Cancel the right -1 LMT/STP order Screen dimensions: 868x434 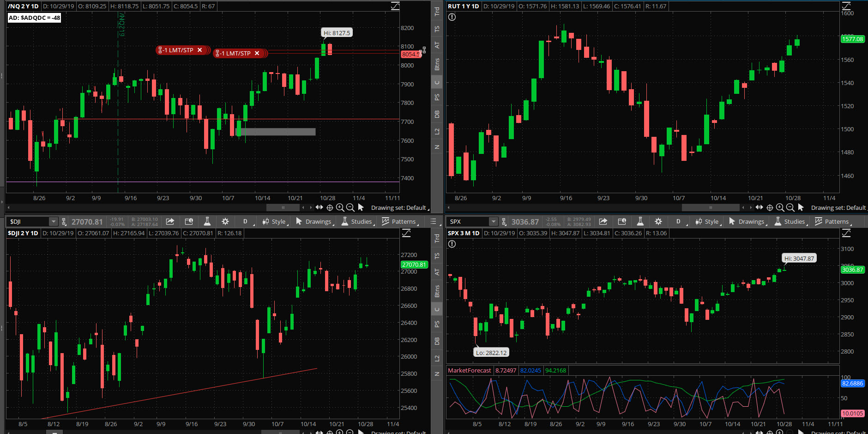pyautogui.click(x=257, y=53)
